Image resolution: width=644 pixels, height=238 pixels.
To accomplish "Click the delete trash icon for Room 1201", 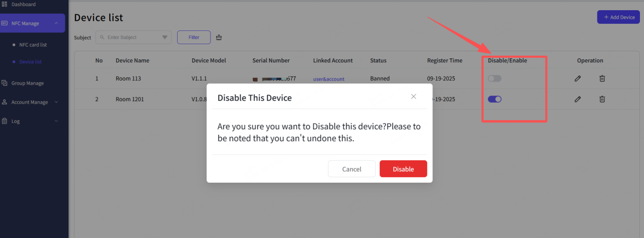I will tap(602, 99).
